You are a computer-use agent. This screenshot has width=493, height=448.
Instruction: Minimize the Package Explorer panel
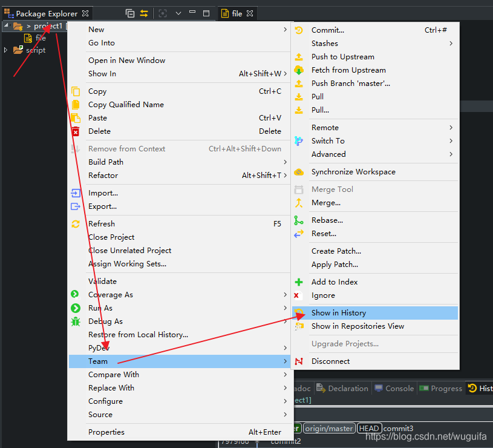click(x=192, y=12)
